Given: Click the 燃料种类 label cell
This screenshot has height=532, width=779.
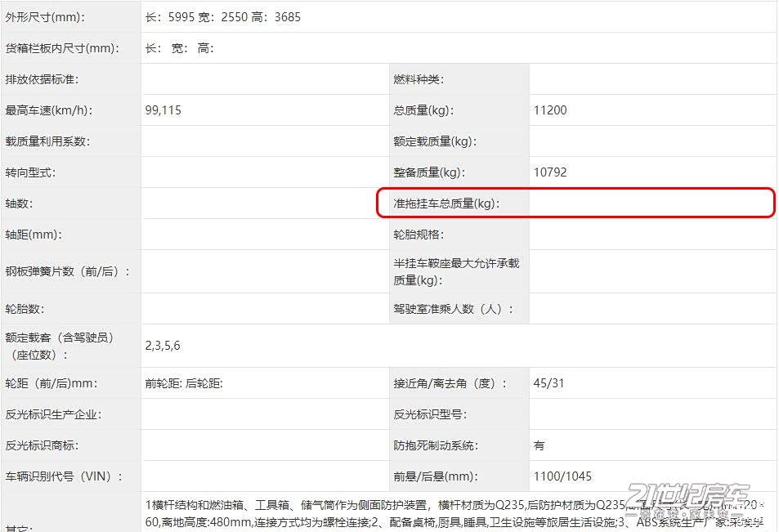Looking at the screenshot, I should tap(419, 79).
